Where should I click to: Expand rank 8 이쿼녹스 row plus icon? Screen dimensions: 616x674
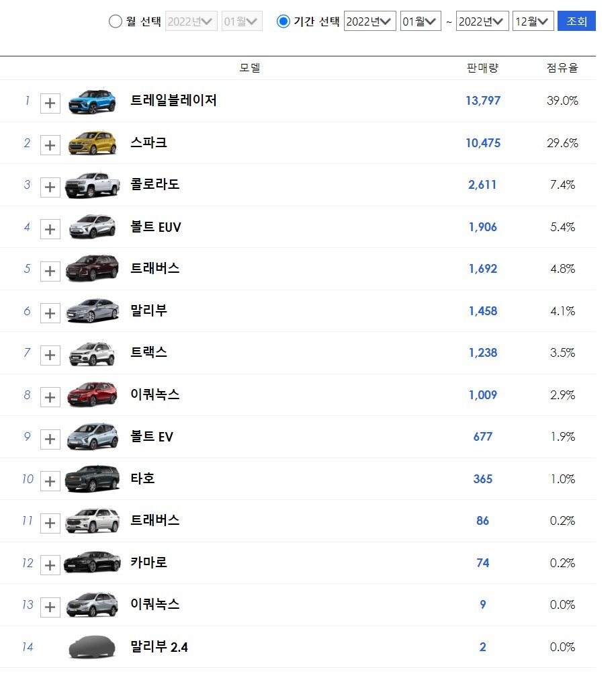pyautogui.click(x=50, y=397)
